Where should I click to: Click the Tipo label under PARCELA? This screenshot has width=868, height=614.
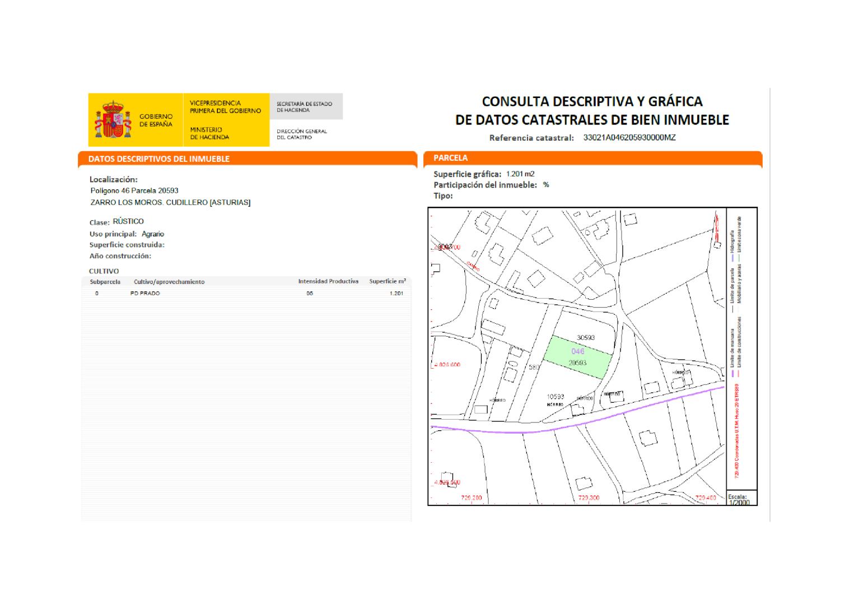point(443,196)
